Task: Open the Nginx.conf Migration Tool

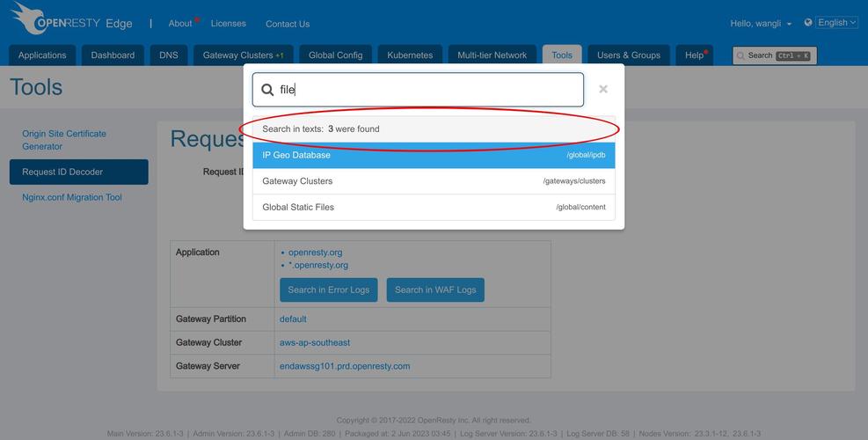Action: point(72,197)
